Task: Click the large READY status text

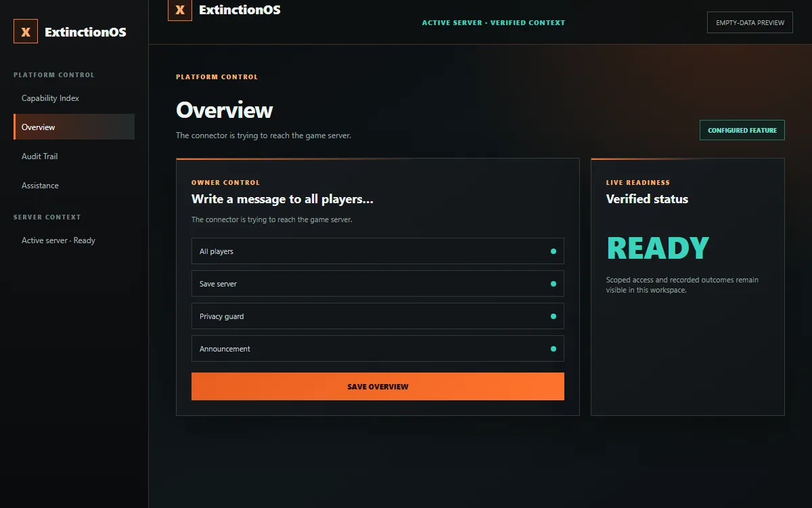Action: (x=658, y=249)
